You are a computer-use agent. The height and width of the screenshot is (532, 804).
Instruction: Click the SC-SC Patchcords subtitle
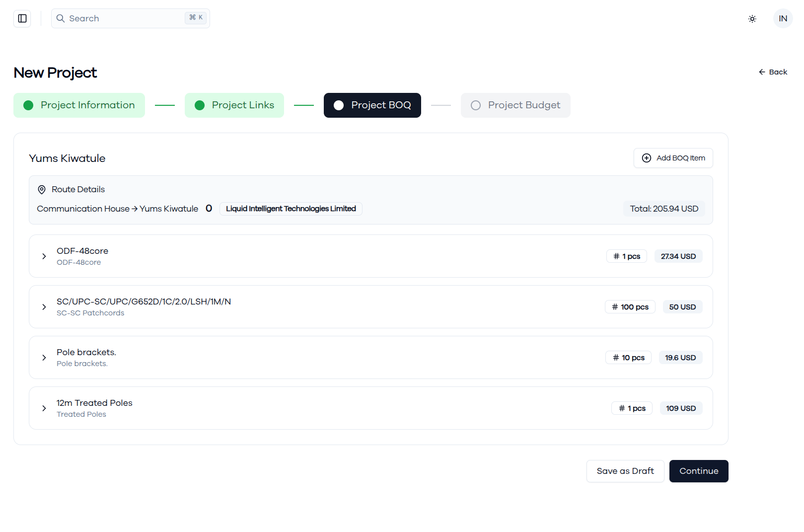click(x=90, y=313)
